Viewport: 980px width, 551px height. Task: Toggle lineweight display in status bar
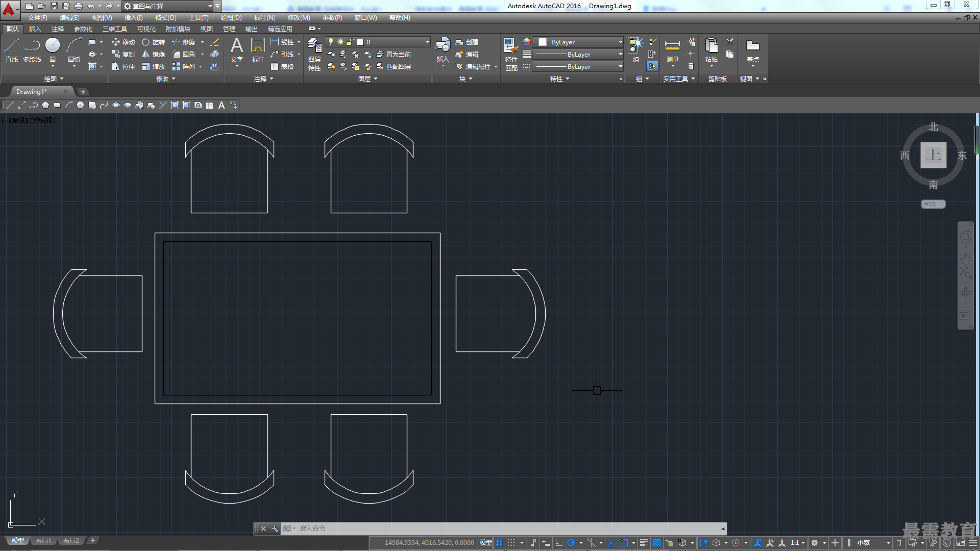(x=644, y=543)
